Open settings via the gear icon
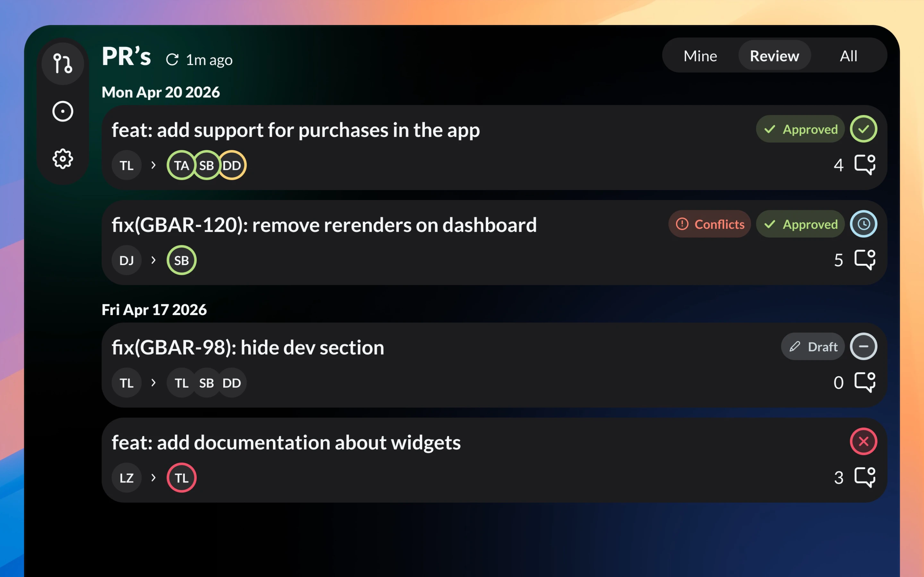The height and width of the screenshot is (577, 924). click(63, 159)
